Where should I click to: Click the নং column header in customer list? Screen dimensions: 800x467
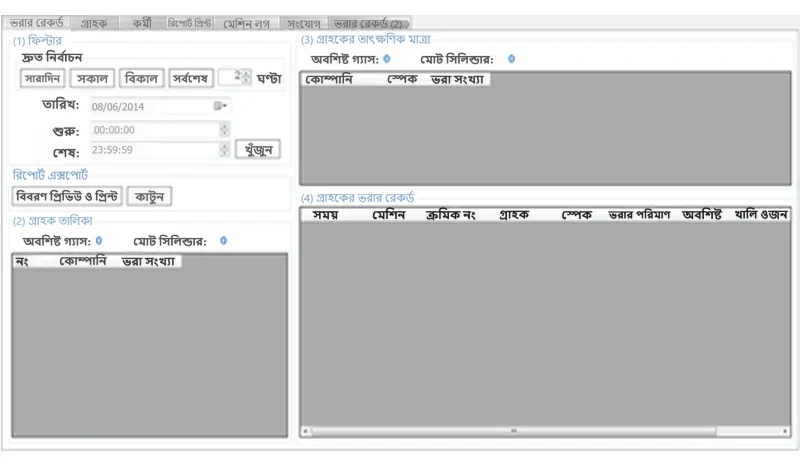[x=21, y=262]
